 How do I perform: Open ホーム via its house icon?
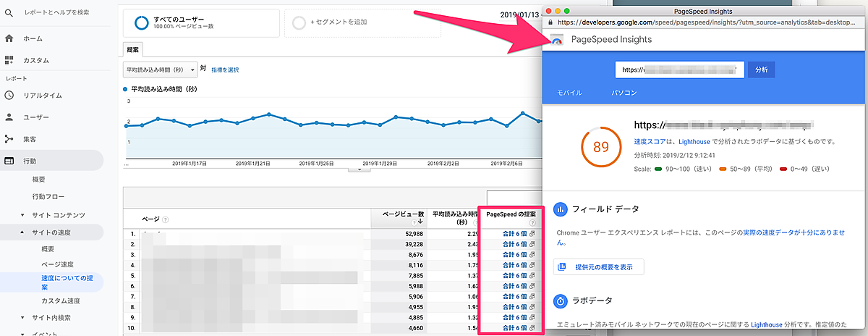click(9, 38)
